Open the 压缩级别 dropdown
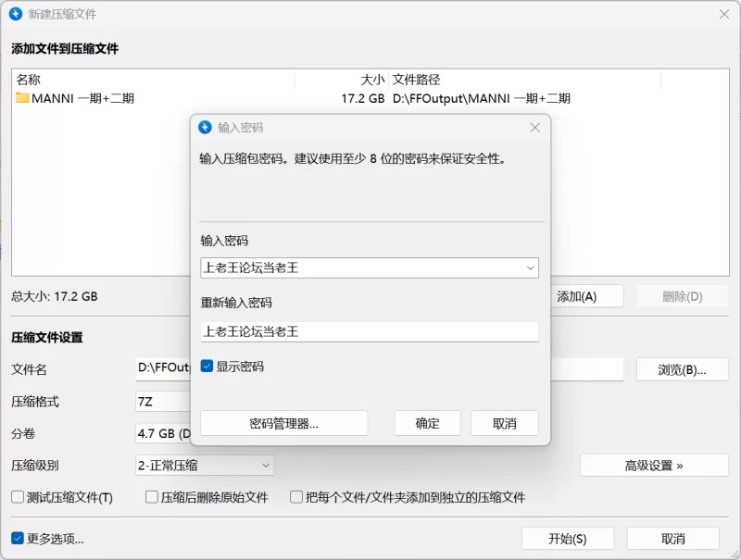The image size is (741, 560). click(205, 466)
